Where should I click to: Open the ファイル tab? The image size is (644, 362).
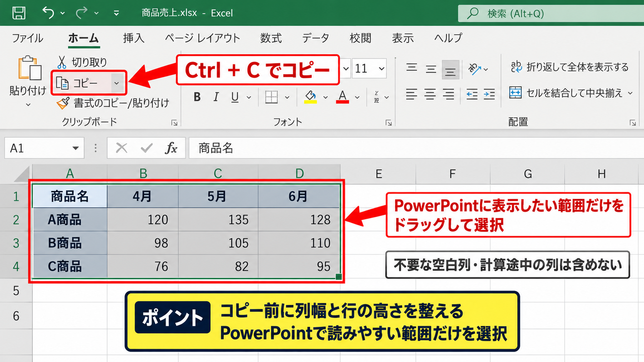[x=27, y=38]
